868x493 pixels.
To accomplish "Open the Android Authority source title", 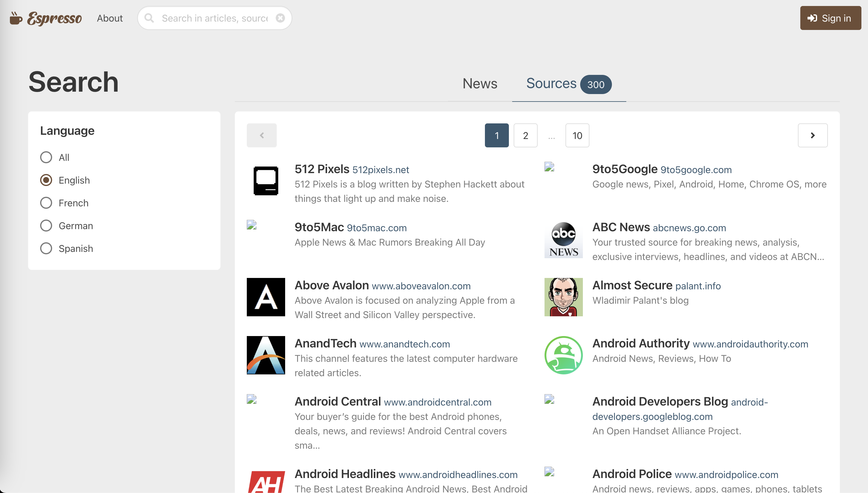I will (x=641, y=343).
